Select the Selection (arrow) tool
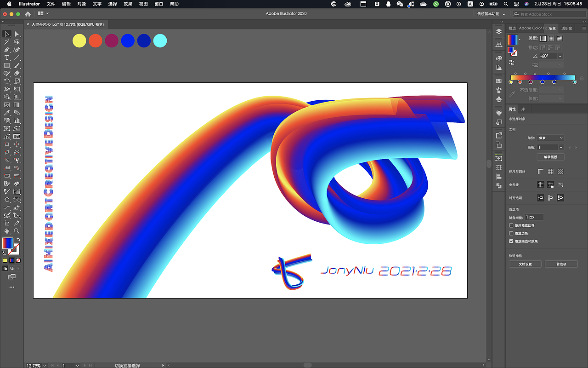This screenshot has width=588, height=368. click(7, 34)
